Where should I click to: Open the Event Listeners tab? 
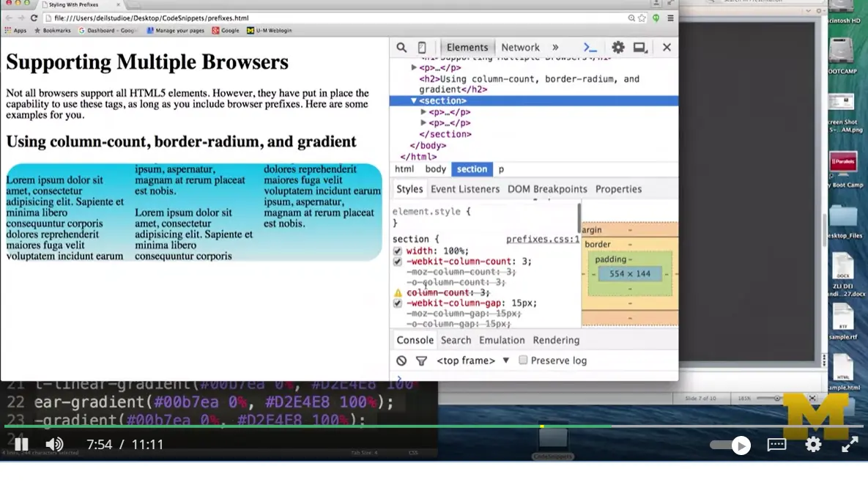click(x=464, y=188)
